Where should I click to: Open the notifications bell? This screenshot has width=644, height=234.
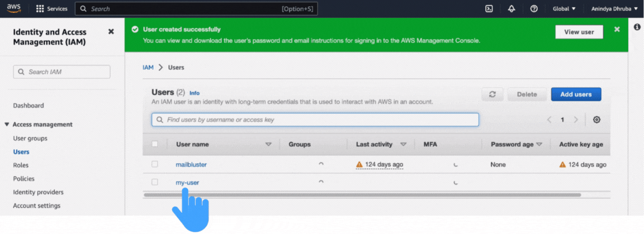pos(512,8)
